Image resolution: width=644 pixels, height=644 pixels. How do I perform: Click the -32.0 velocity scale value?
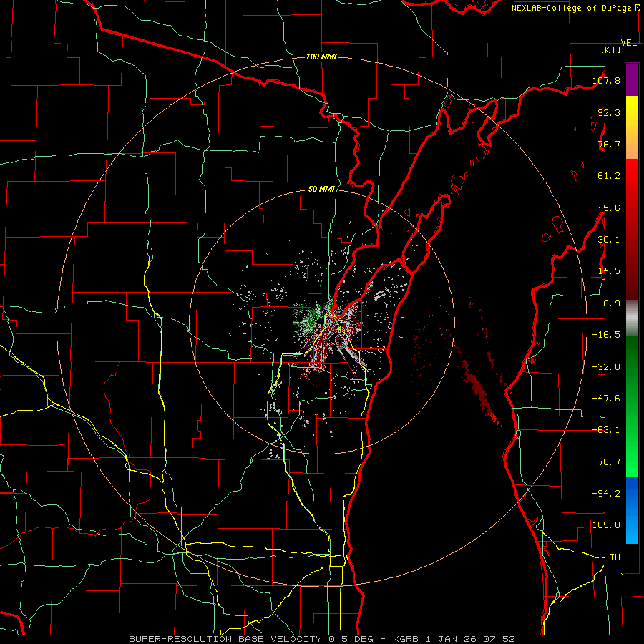tap(606, 367)
